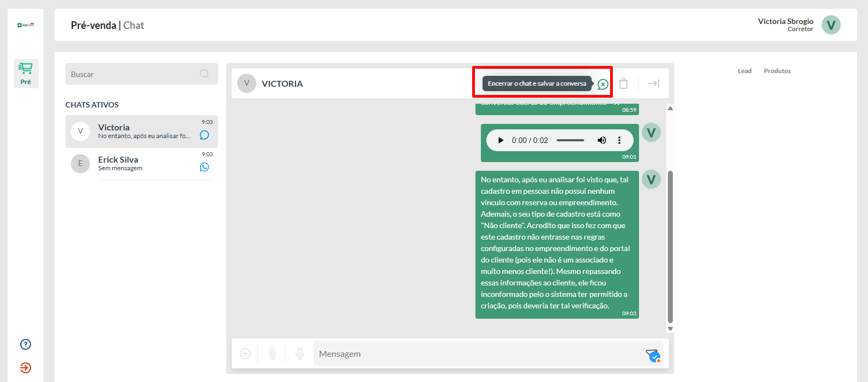868x382 pixels.
Task: Click the Mensagem input field
Action: tap(489, 354)
